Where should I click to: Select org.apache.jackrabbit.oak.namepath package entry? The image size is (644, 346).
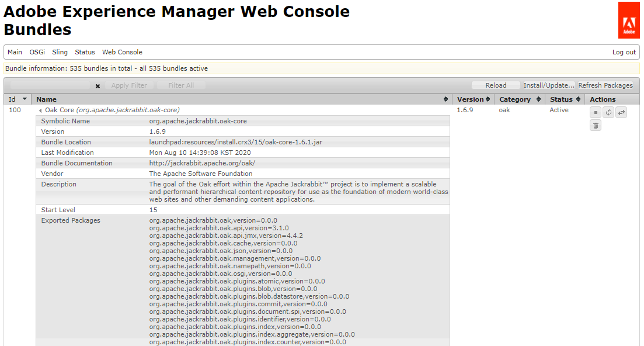point(230,266)
